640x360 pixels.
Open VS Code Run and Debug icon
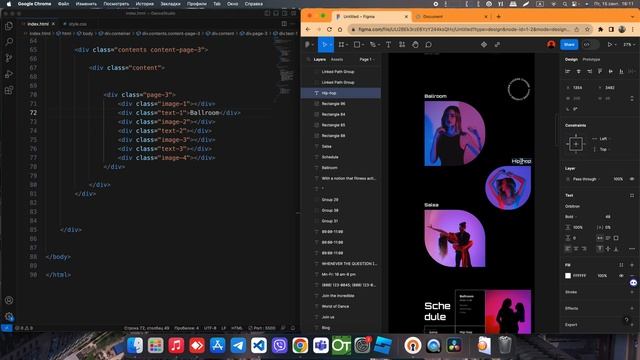click(9, 74)
